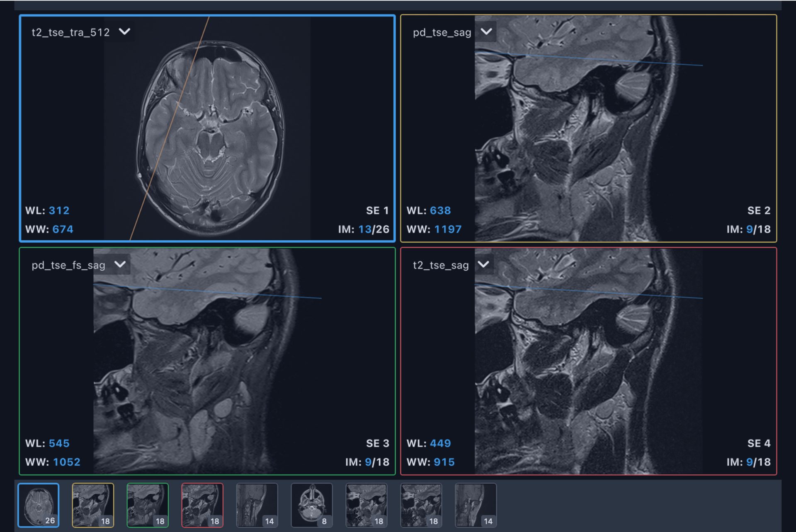The width and height of the screenshot is (796, 532).
Task: Click the WW value 1197 in SE 2
Action: tap(448, 229)
